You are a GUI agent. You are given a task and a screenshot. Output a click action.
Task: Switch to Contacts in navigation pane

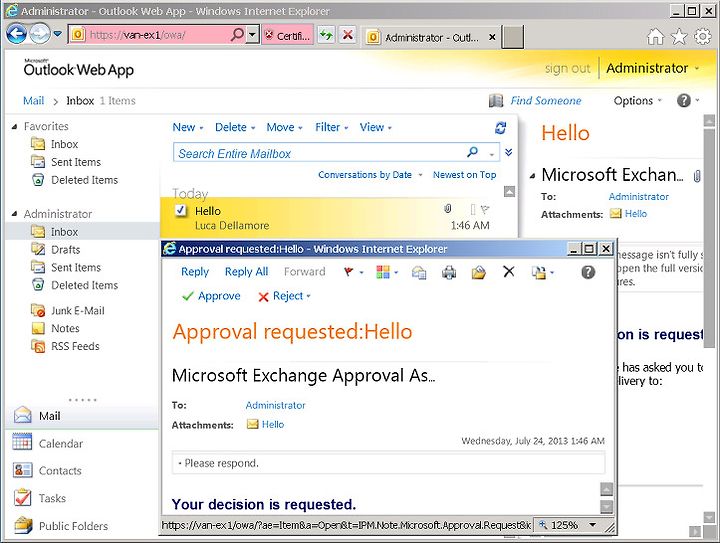point(60,470)
